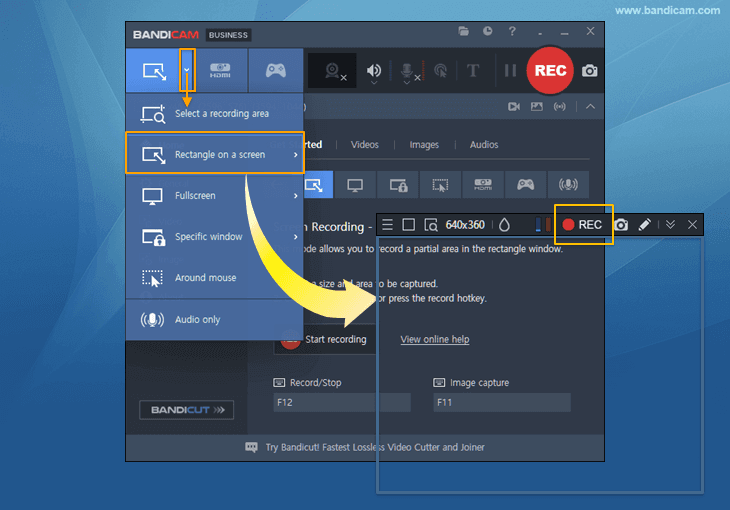Toggle the webcam overlay
Image resolution: width=730 pixels, height=510 pixels.
click(332, 71)
